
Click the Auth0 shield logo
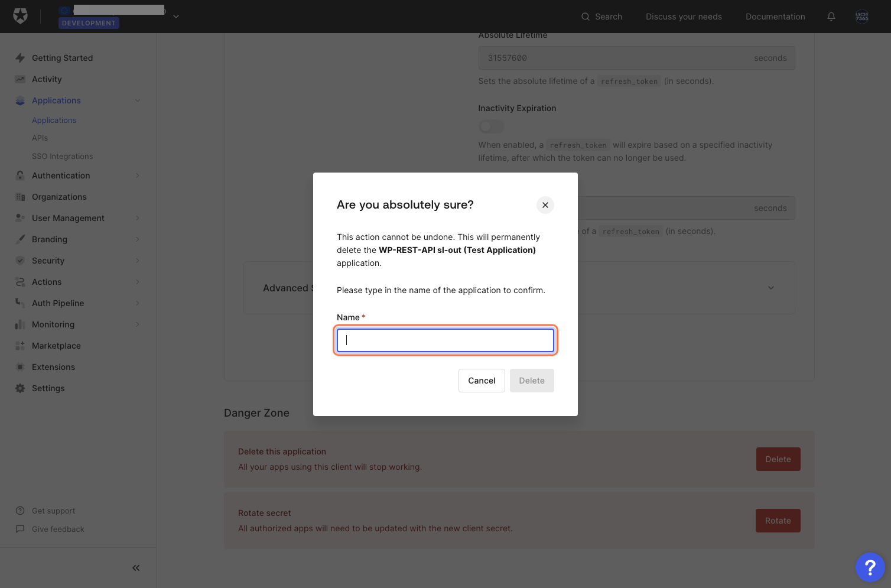(x=21, y=16)
